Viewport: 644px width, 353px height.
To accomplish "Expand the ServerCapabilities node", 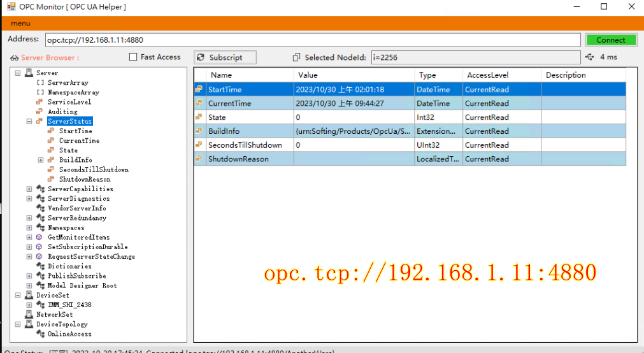I will point(29,189).
